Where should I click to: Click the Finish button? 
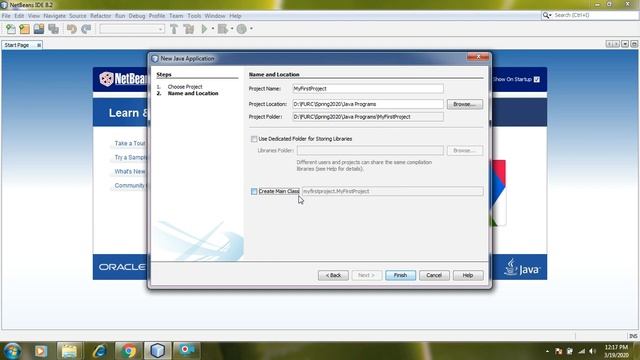click(x=400, y=276)
